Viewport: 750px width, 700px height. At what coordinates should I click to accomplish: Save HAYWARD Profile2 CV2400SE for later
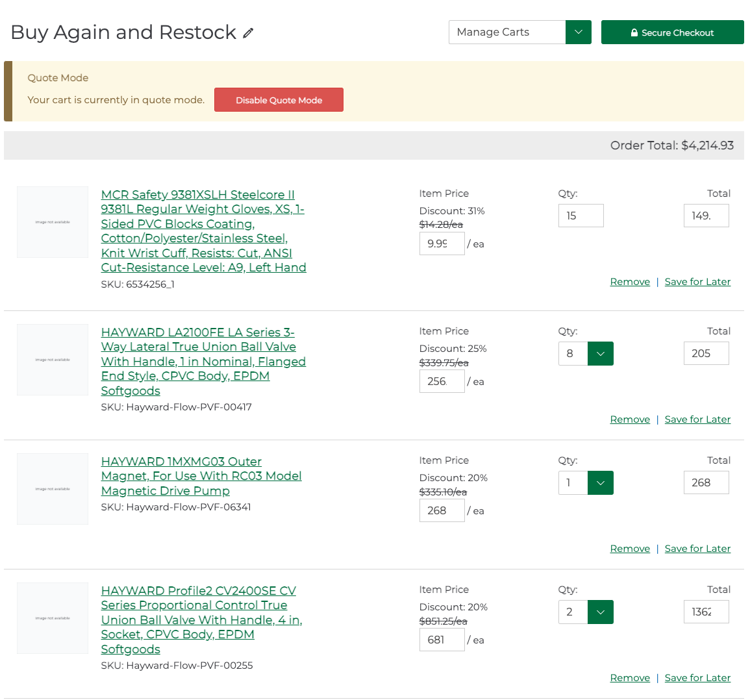(697, 678)
